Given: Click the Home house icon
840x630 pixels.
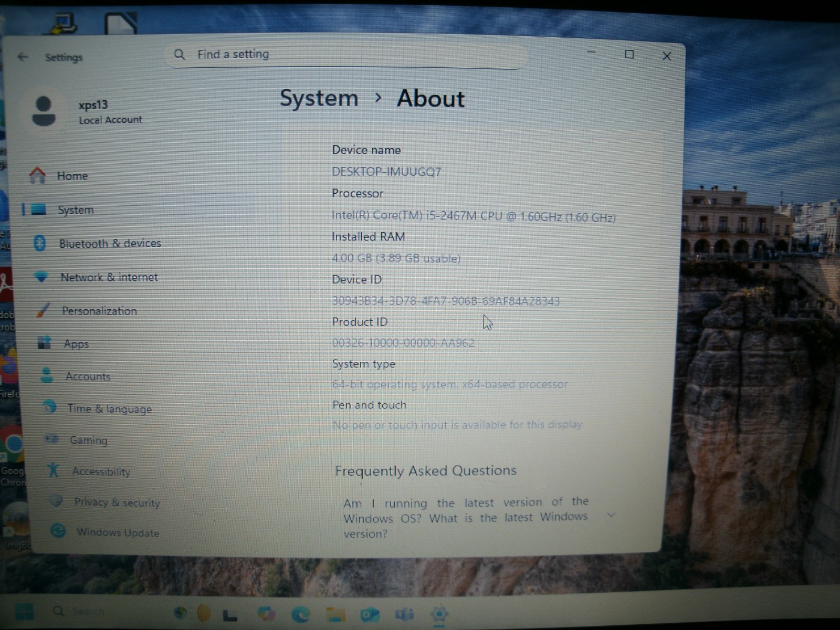Looking at the screenshot, I should pos(37,175).
